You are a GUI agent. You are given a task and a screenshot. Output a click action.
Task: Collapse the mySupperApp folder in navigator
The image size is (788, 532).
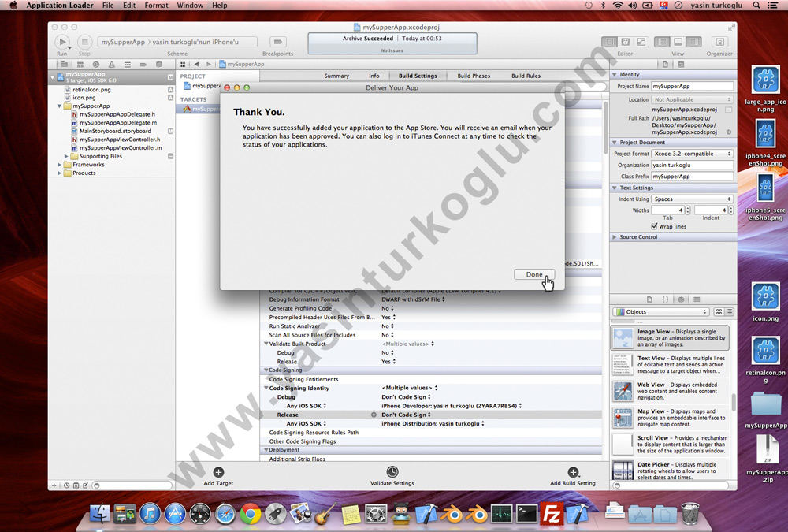point(59,106)
